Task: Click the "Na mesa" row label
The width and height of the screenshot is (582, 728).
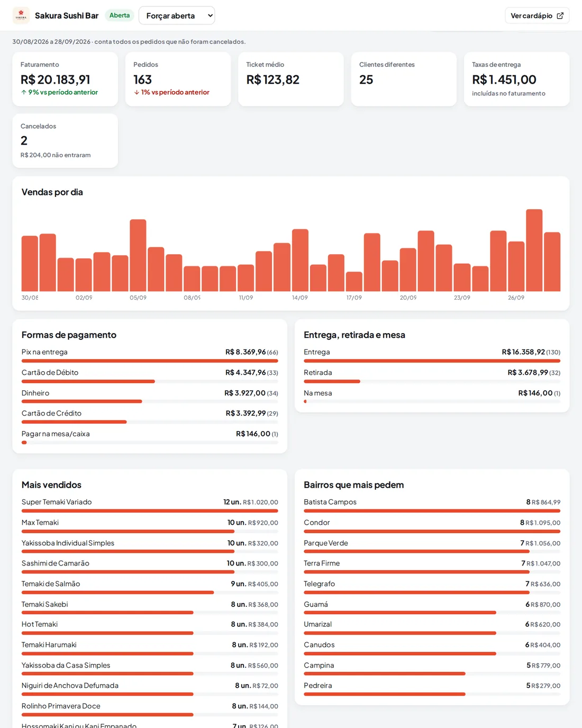Action: click(x=318, y=393)
